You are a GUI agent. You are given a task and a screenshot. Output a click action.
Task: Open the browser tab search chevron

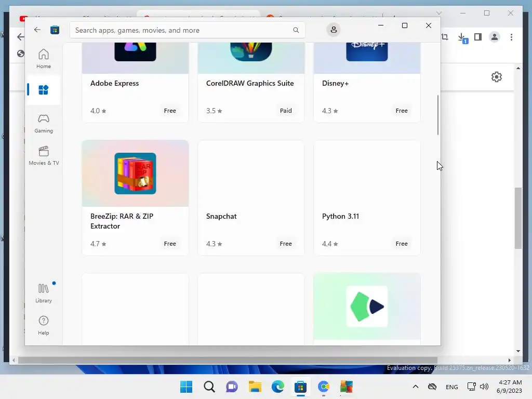438,13
